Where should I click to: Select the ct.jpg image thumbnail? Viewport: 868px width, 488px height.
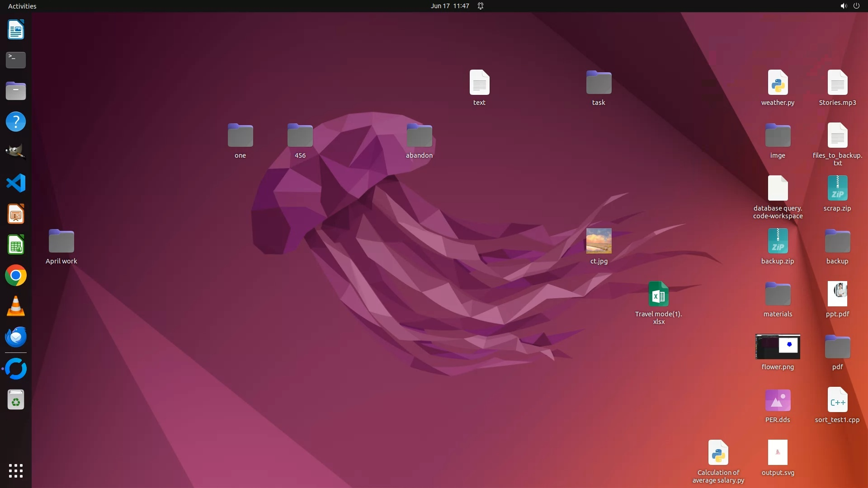pyautogui.click(x=599, y=241)
